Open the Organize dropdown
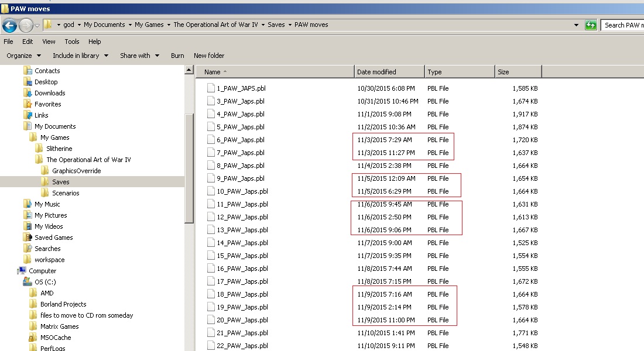The height and width of the screenshot is (351, 644). 24,56
